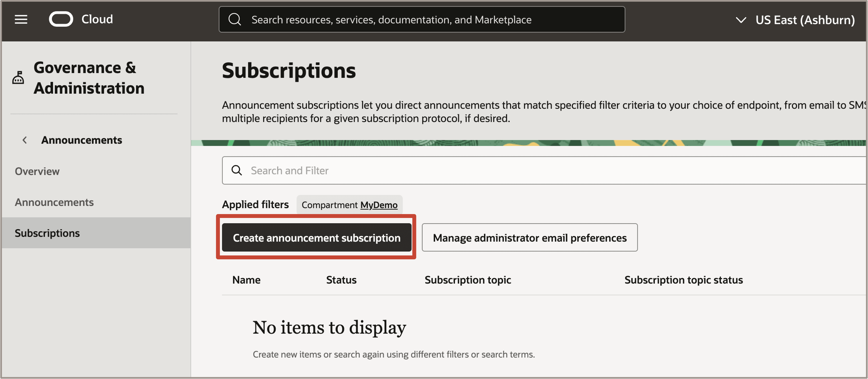Image resolution: width=868 pixels, height=379 pixels.
Task: Go back using the Announcements chevron
Action: [x=25, y=140]
